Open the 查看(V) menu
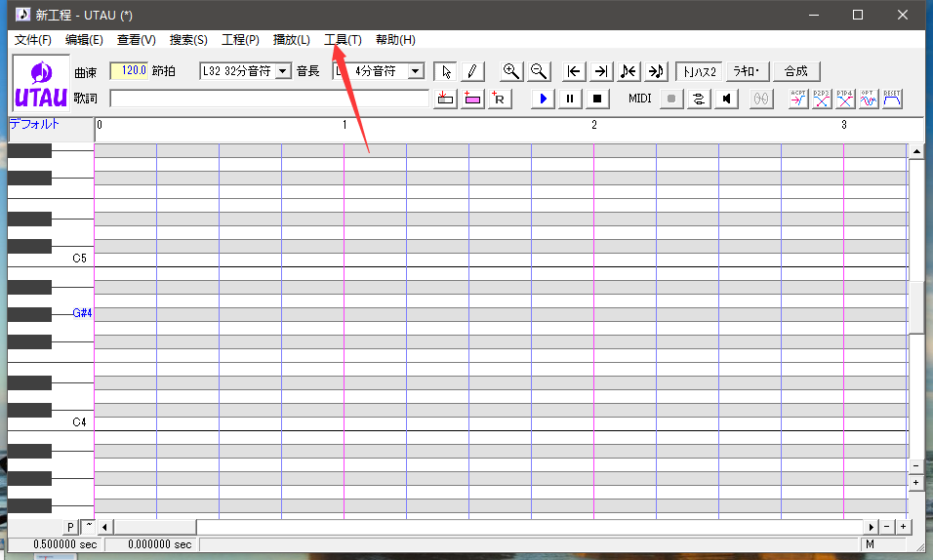This screenshot has width=933, height=560. (137, 40)
